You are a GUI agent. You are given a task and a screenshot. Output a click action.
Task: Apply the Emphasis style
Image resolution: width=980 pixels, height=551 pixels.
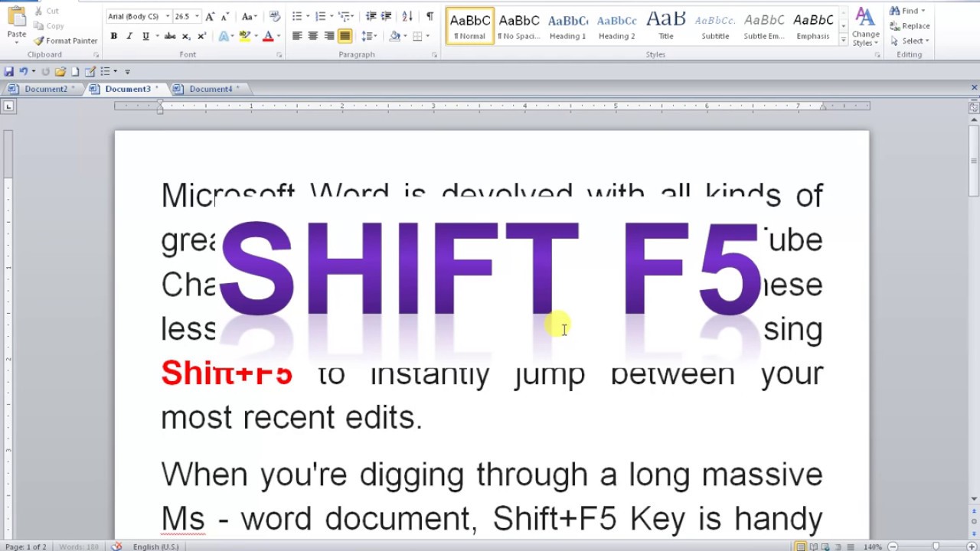pos(812,25)
